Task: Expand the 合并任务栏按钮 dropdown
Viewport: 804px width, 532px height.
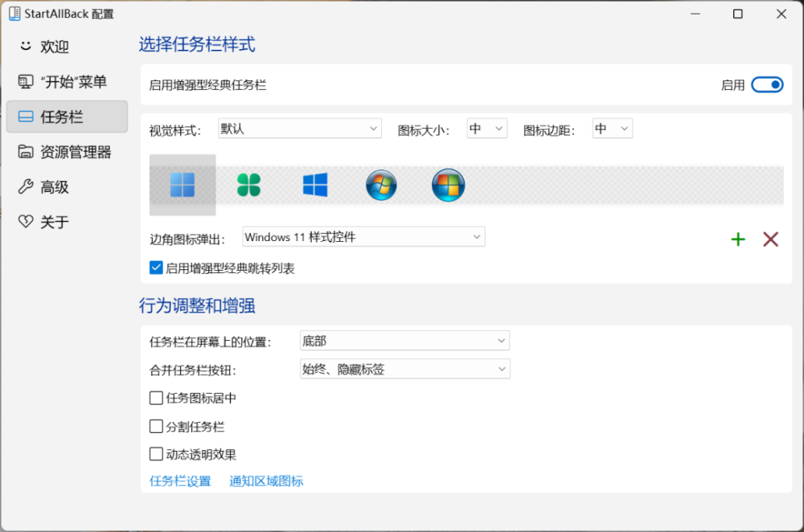Action: 404,369
